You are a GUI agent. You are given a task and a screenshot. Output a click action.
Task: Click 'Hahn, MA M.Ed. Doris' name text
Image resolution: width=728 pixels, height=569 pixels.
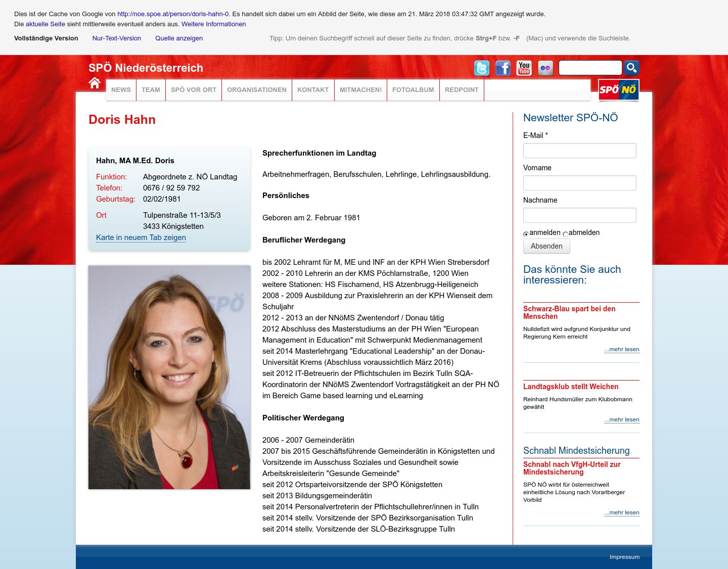pos(135,161)
